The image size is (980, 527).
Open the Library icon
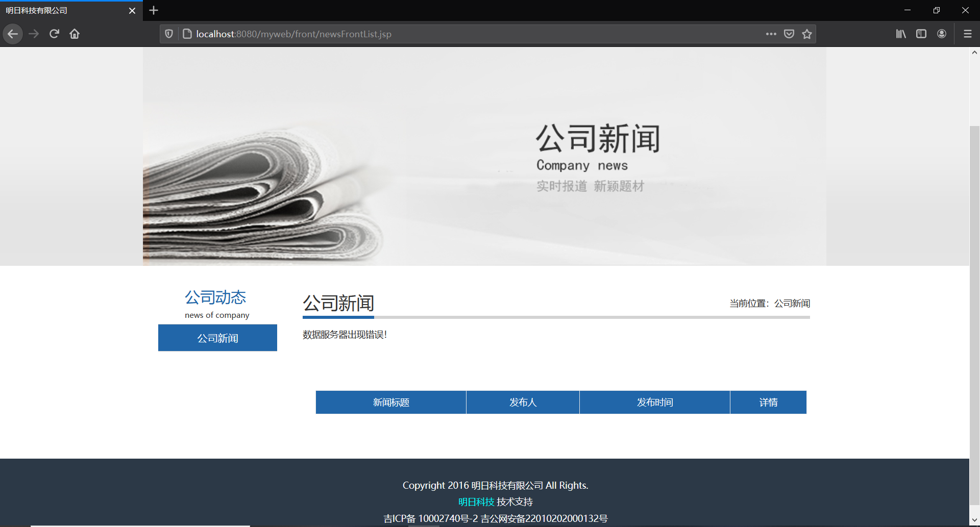(901, 34)
